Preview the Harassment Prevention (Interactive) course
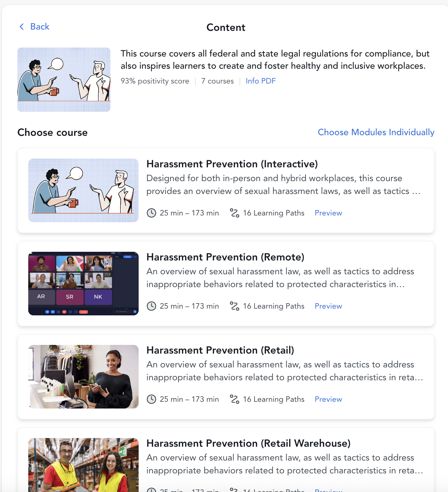The height and width of the screenshot is (492, 448). 328,213
